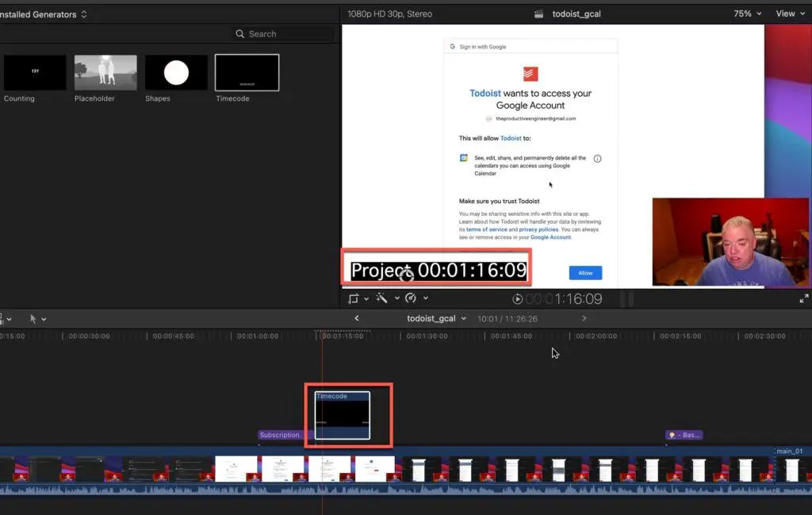812x515 pixels.
Task: Click the 00:02:00:00 ruler mark
Action: (x=596, y=336)
